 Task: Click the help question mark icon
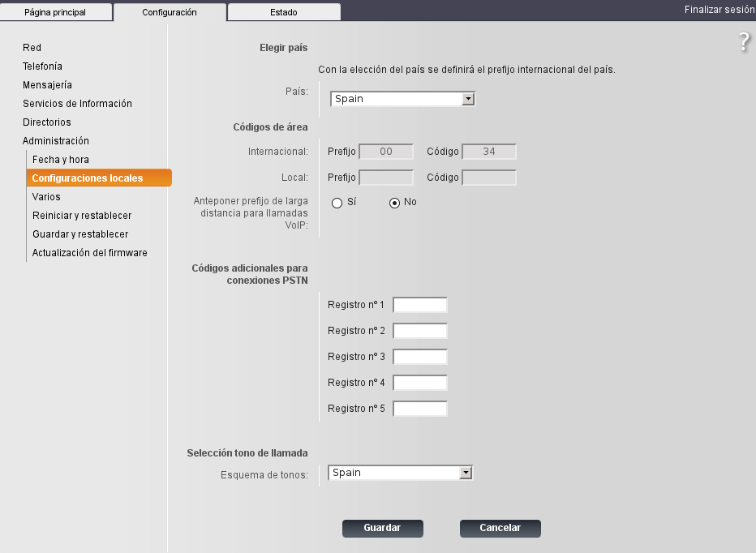coord(744,43)
